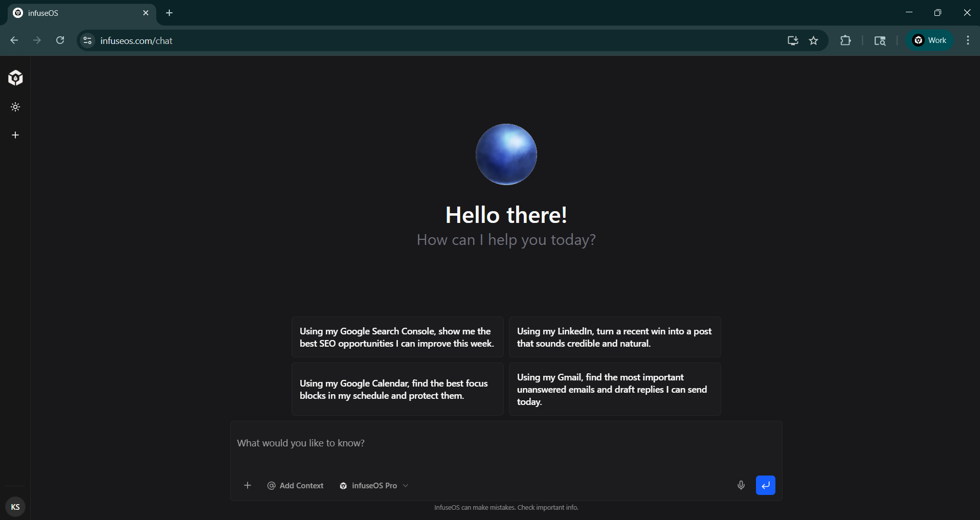980x520 pixels.
Task: Go forward using the browser forward arrow
Action: point(37,40)
